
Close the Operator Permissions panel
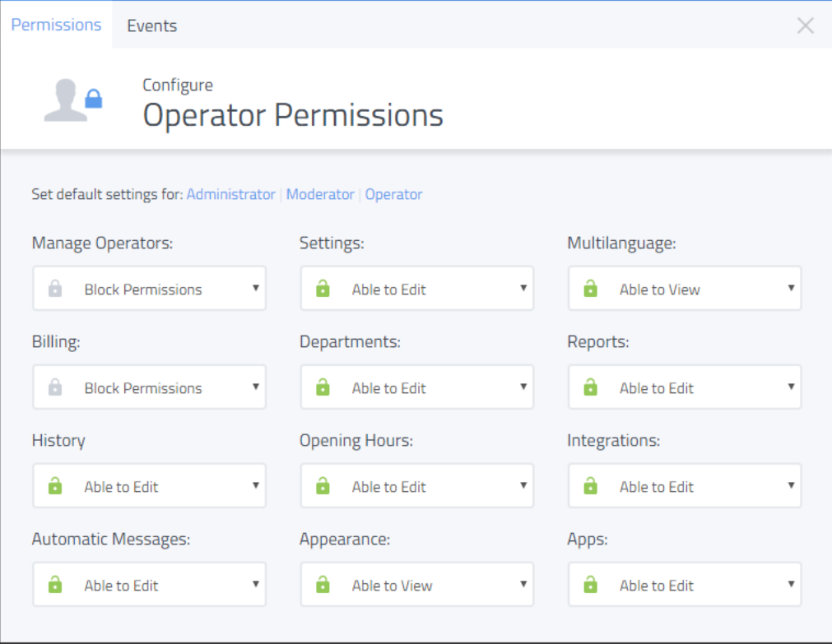point(805,25)
